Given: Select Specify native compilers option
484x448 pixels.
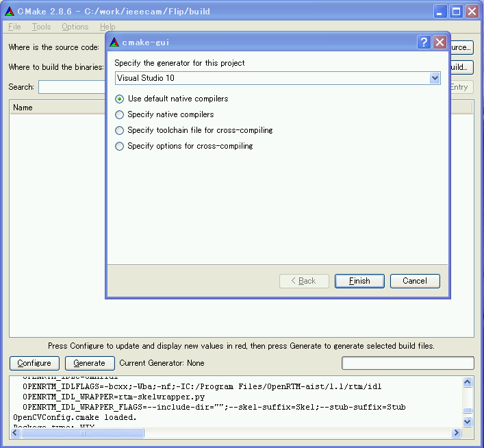Looking at the screenshot, I should (x=164, y=114).
